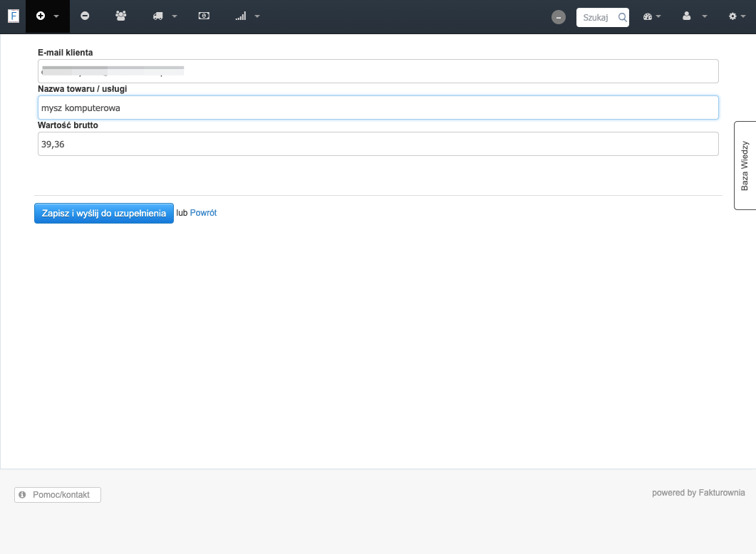Click the Pomoc/kontakt button
Viewport: 756px width, 554px height.
pyautogui.click(x=58, y=495)
